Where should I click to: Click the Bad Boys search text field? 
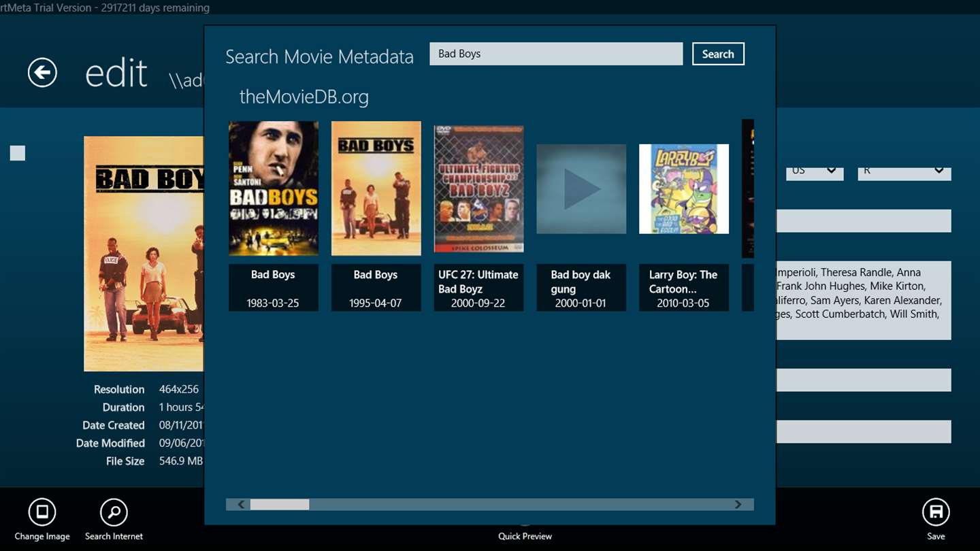[556, 54]
